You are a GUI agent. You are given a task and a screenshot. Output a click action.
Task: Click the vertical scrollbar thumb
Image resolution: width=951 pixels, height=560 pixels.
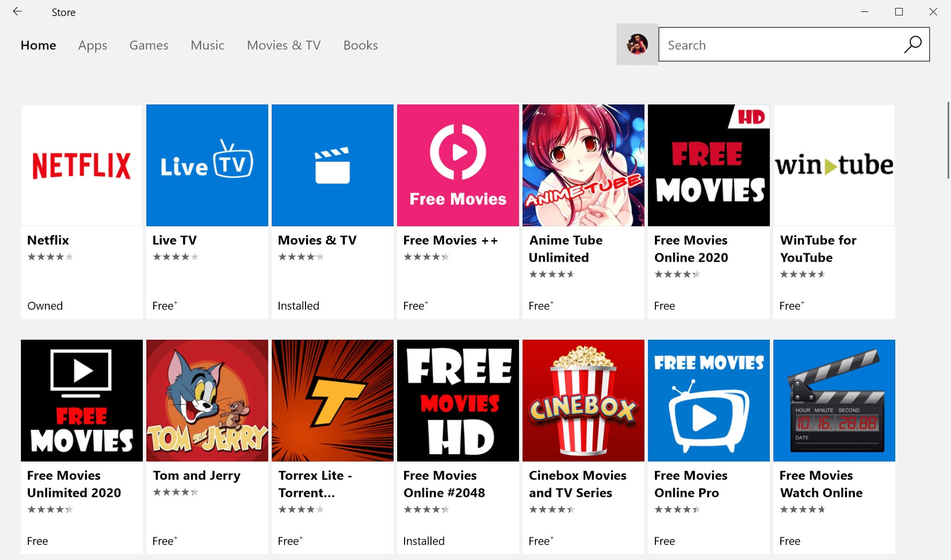pos(948,140)
